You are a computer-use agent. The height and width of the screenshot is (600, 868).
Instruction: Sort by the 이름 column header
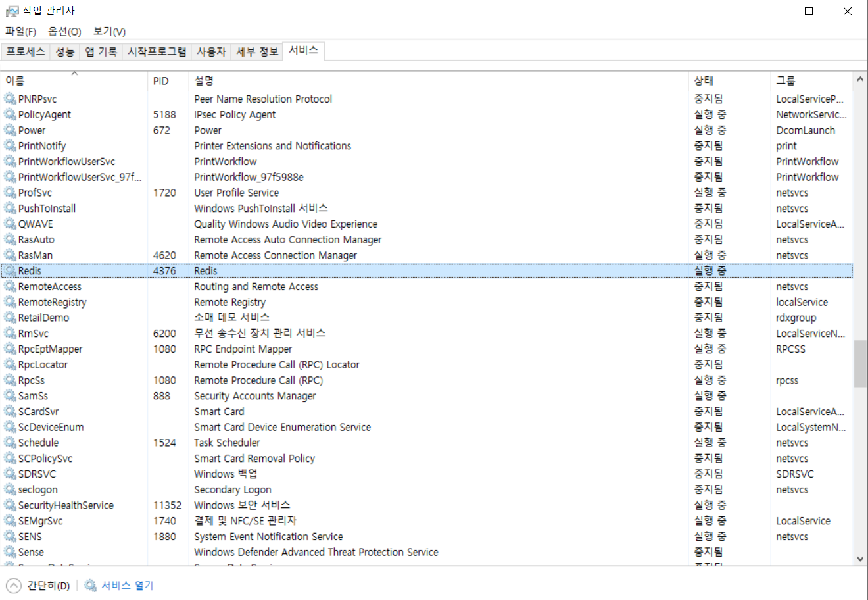[74, 80]
